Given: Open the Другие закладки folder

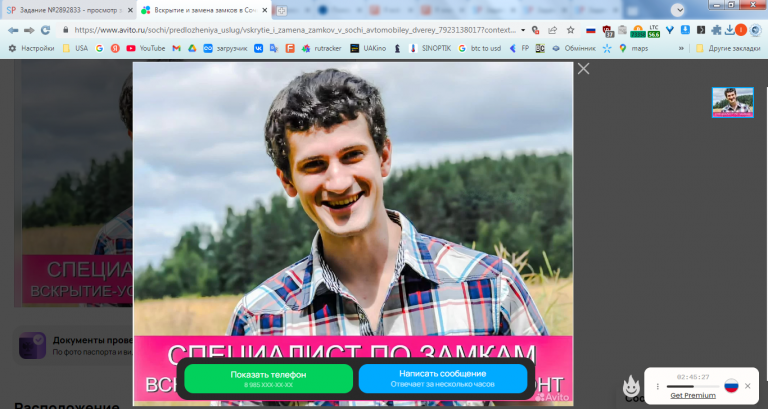Looking at the screenshot, I should (728, 48).
